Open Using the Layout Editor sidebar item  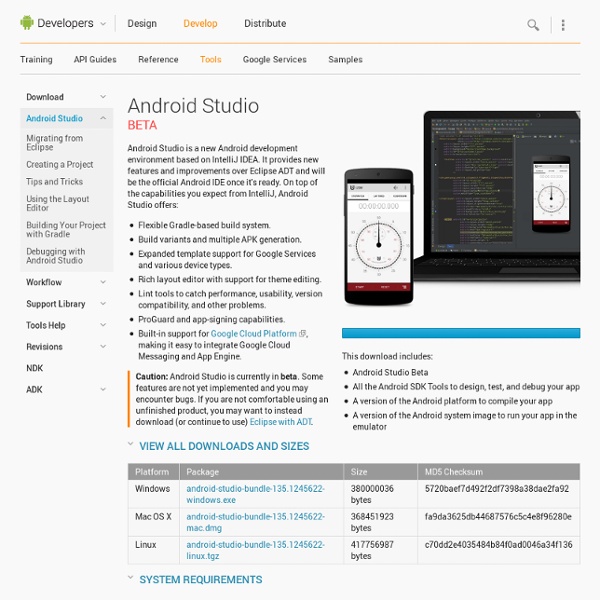58,203
